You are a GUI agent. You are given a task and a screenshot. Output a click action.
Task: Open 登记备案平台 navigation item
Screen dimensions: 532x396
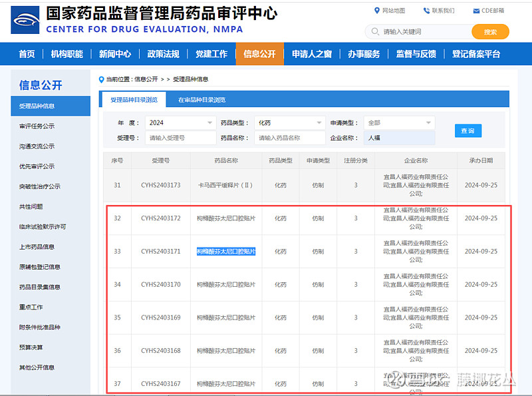476,55
